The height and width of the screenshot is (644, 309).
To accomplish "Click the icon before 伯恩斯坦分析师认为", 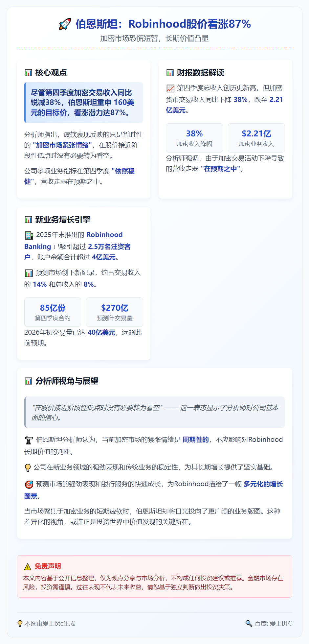I will 29,440.
